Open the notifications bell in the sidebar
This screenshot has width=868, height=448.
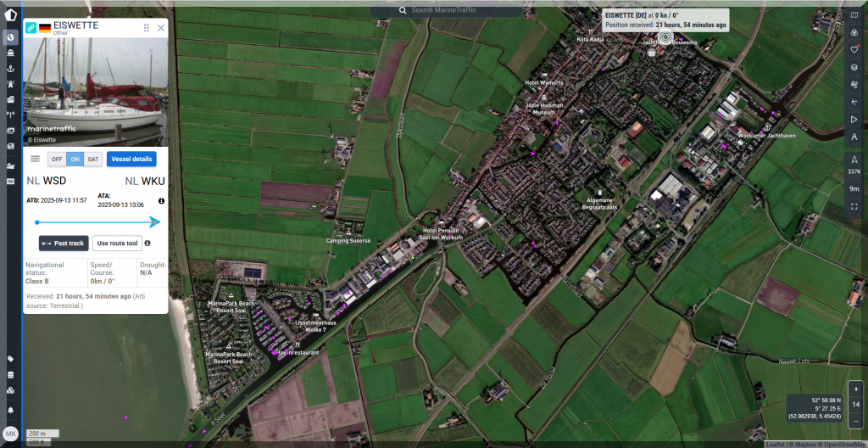tap(10, 409)
